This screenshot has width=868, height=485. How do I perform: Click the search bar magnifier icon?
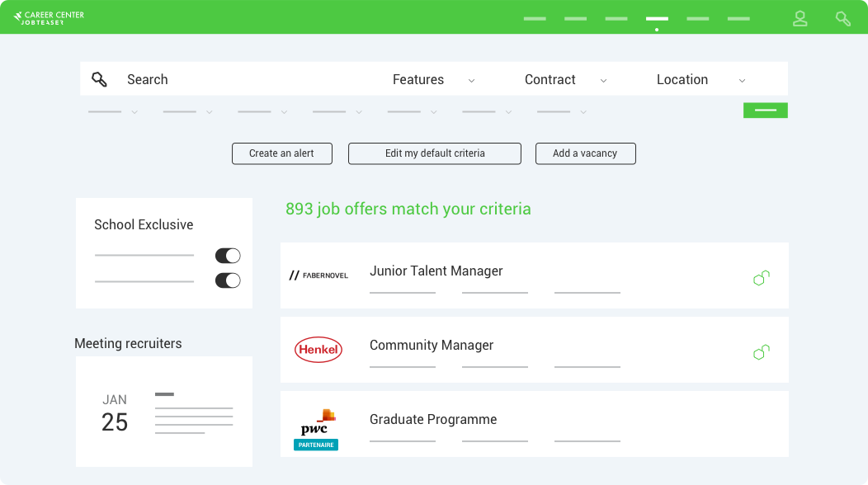[x=99, y=79]
